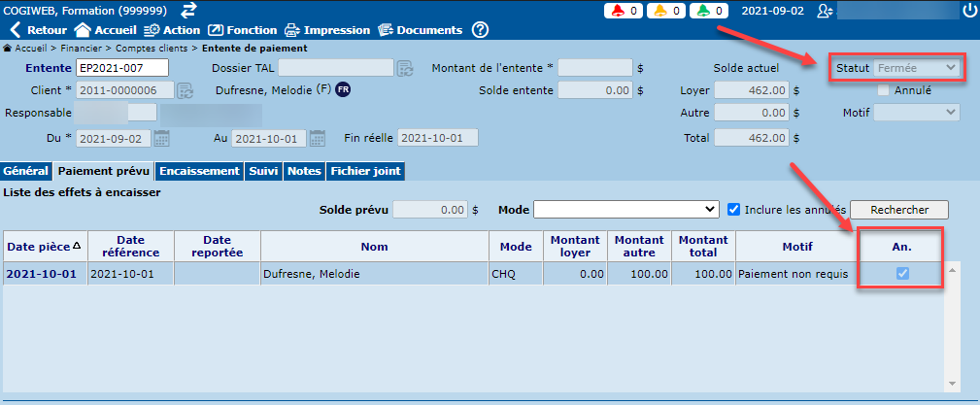Switch to the Fichier joint tab
The height and width of the screenshot is (405, 980).
[x=364, y=171]
